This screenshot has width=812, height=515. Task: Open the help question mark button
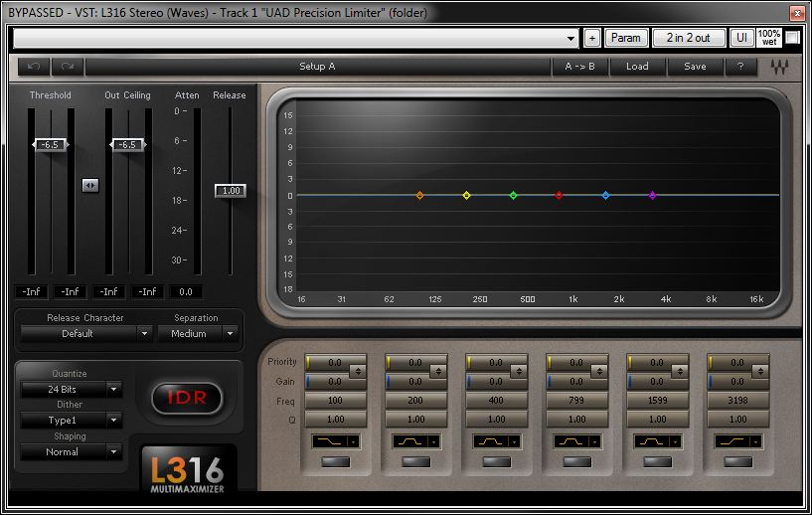pos(740,67)
